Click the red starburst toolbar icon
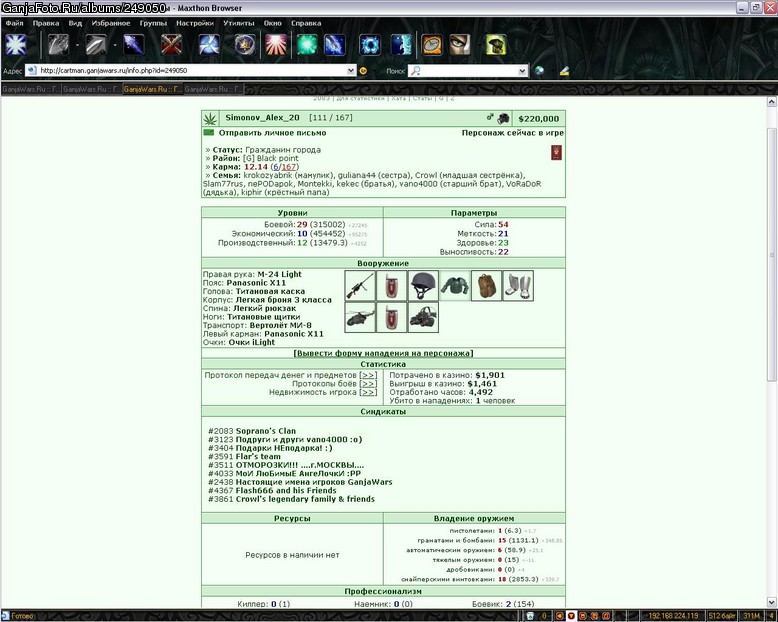778x622 pixels. 276,45
